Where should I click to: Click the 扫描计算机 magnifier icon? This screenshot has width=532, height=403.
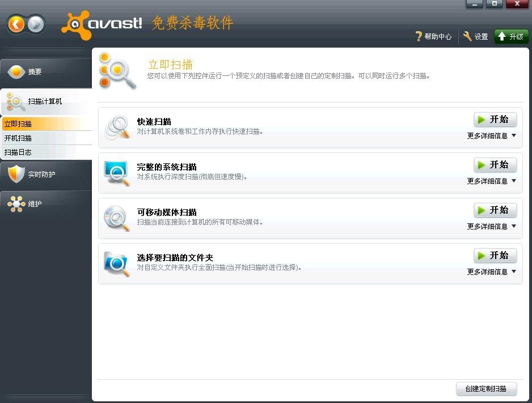pyautogui.click(x=16, y=101)
